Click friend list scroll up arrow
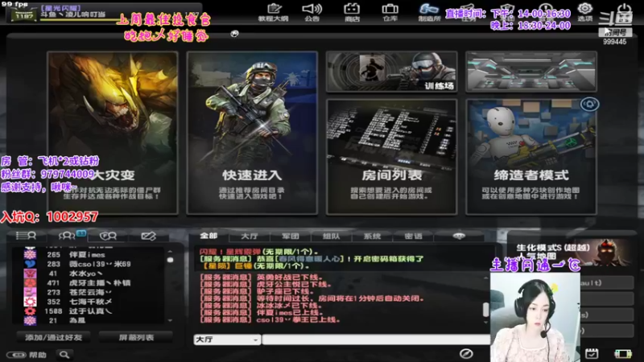The width and height of the screenshot is (644, 362). point(170,251)
